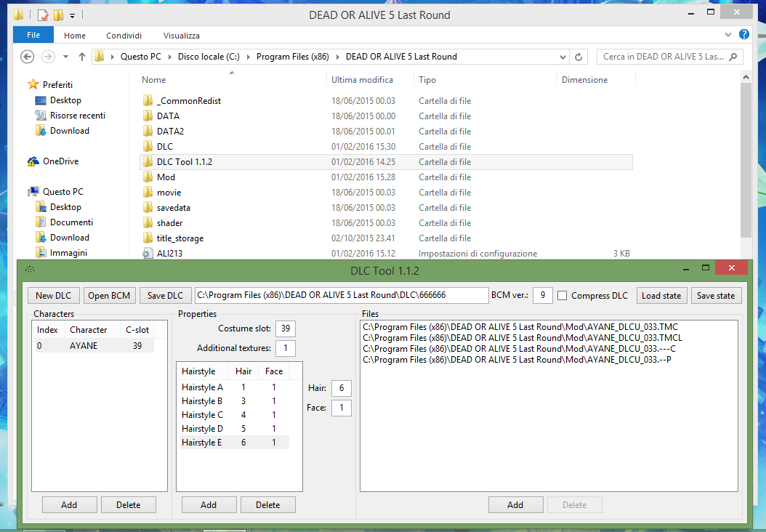This screenshot has height=532, width=766.
Task: Click the Load state button
Action: pyautogui.click(x=661, y=296)
